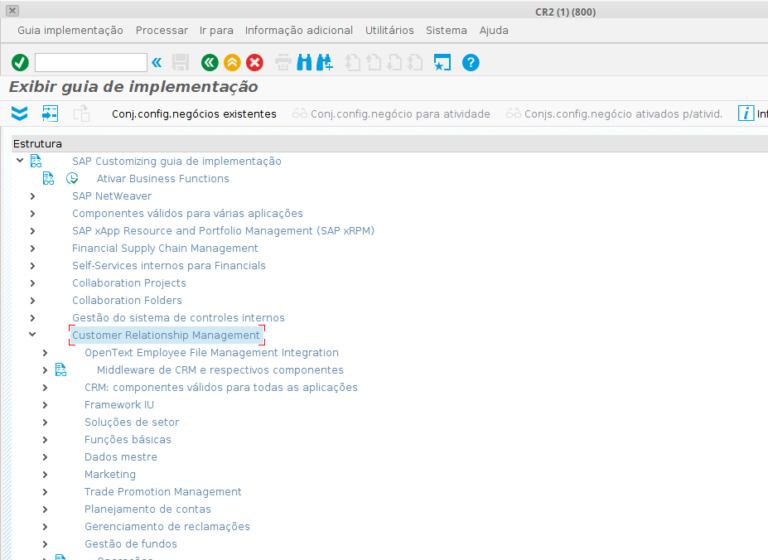
Task: Click the binoculars Find icon
Action: (305, 63)
